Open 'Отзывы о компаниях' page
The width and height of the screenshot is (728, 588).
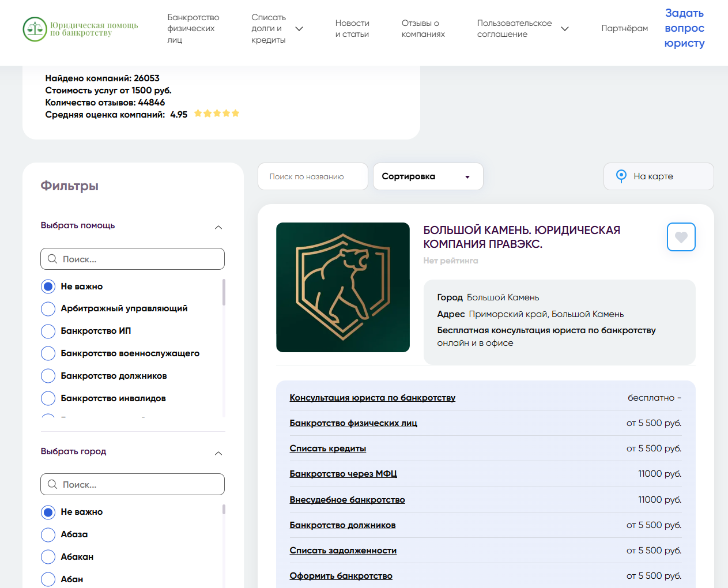[x=423, y=29]
